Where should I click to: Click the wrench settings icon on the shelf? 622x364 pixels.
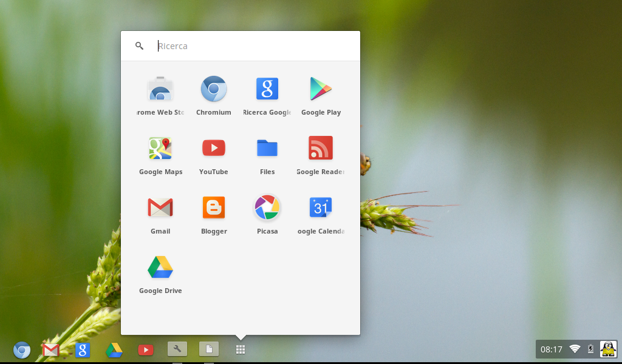pos(177,349)
